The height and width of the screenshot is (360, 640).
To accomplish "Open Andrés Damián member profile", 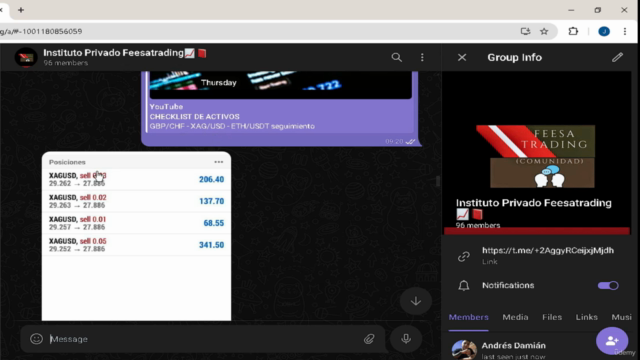I will click(x=513, y=350).
